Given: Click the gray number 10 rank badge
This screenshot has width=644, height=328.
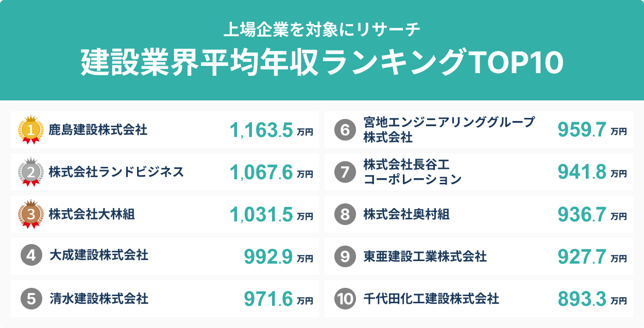Looking at the screenshot, I should pyautogui.click(x=345, y=299).
